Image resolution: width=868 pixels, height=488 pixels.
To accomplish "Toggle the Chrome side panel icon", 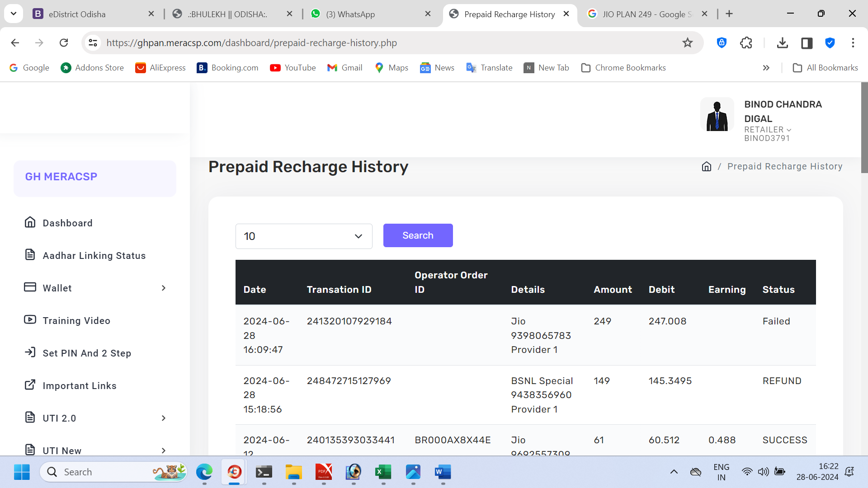I will click(x=807, y=43).
